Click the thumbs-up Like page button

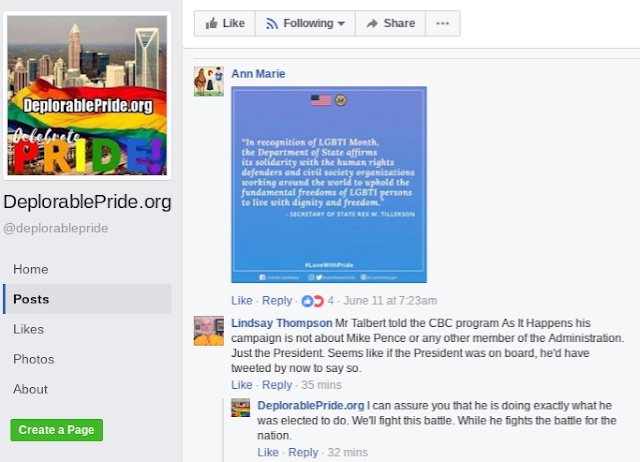coord(225,23)
